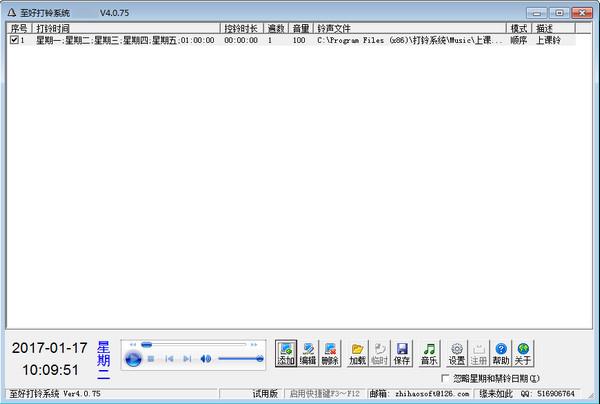The width and height of the screenshot is (600, 404).
Task: Click the 音量 column header
Action: coord(300,29)
